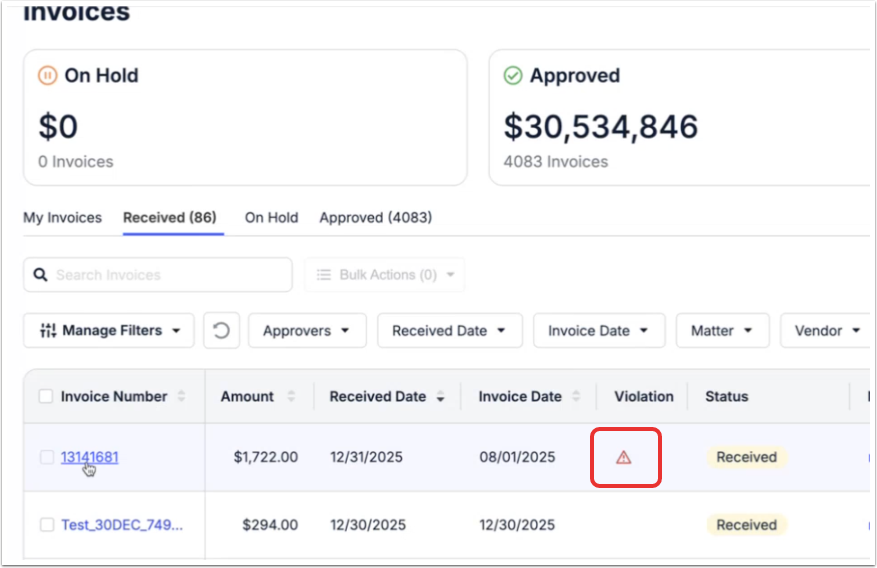Click the 0 Invoices count text
877x568 pixels.
point(76,162)
